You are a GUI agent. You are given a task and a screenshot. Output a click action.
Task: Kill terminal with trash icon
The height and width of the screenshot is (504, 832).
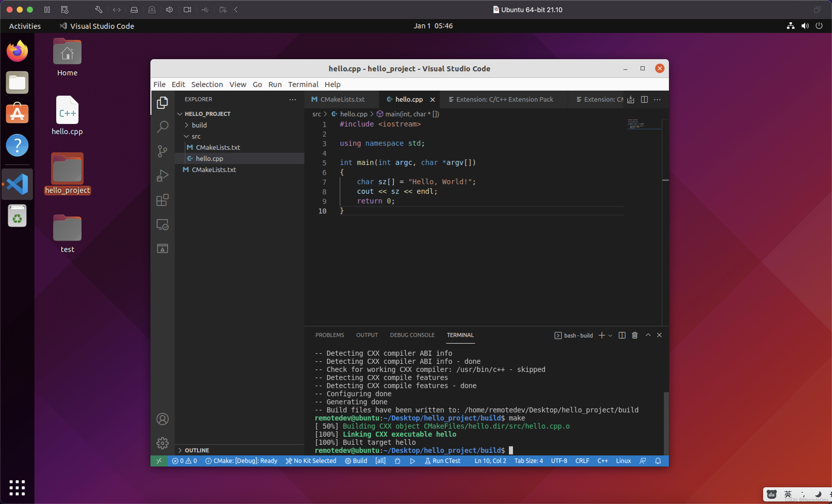[635, 335]
